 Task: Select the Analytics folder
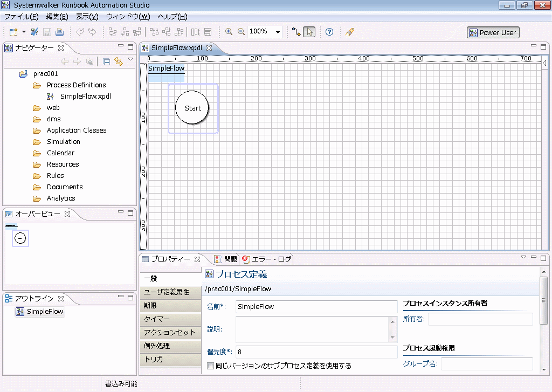(61, 198)
